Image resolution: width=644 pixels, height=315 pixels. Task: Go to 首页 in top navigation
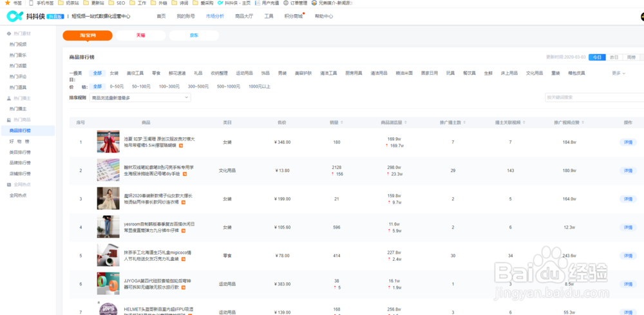pos(161,17)
